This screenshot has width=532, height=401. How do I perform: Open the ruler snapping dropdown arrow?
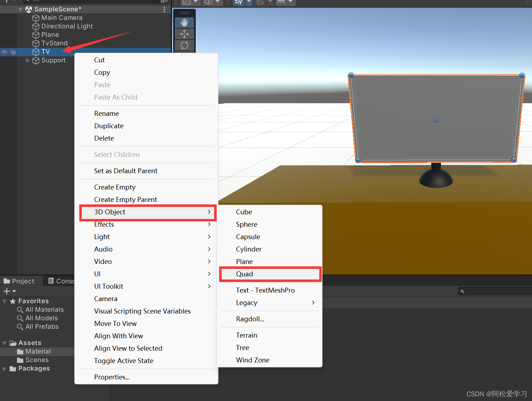pyautogui.click(x=290, y=2)
